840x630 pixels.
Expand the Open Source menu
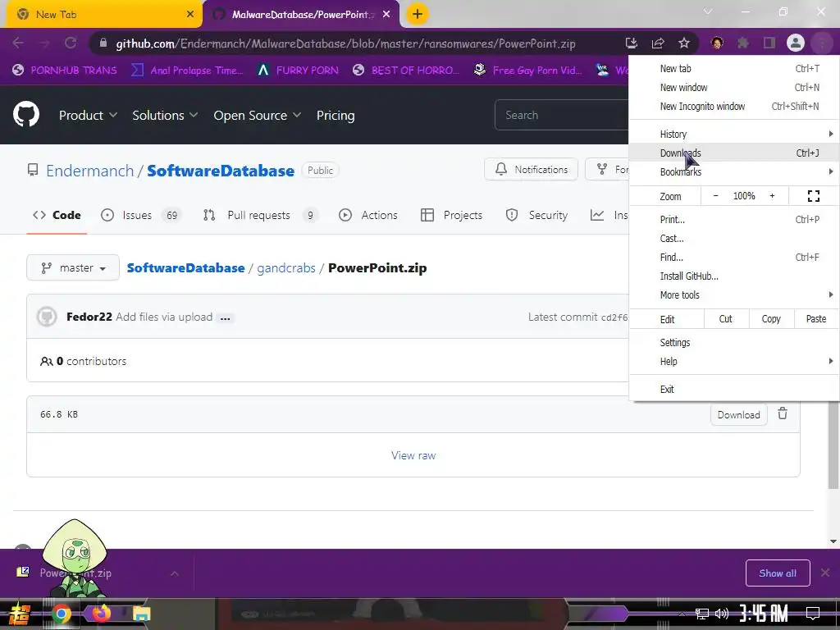(257, 115)
